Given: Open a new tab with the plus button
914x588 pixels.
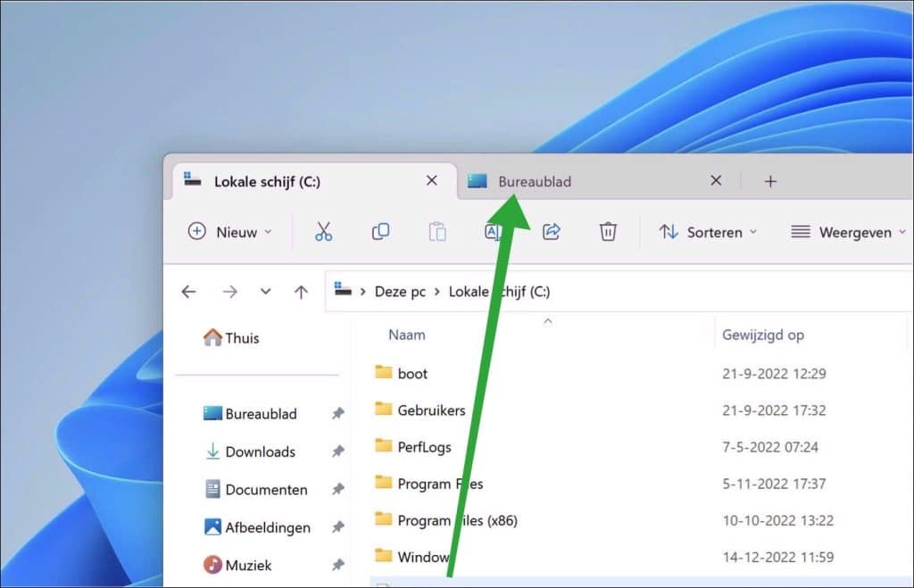Looking at the screenshot, I should tap(769, 180).
